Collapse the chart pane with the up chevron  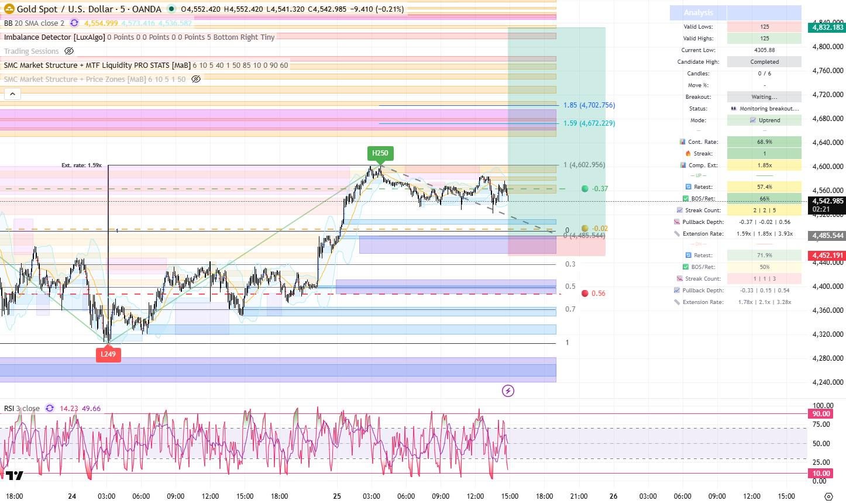(x=12, y=94)
